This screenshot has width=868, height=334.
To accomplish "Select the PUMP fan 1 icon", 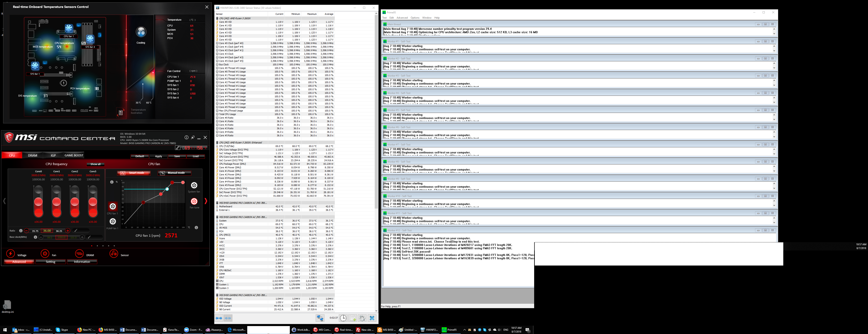I will click(112, 221).
